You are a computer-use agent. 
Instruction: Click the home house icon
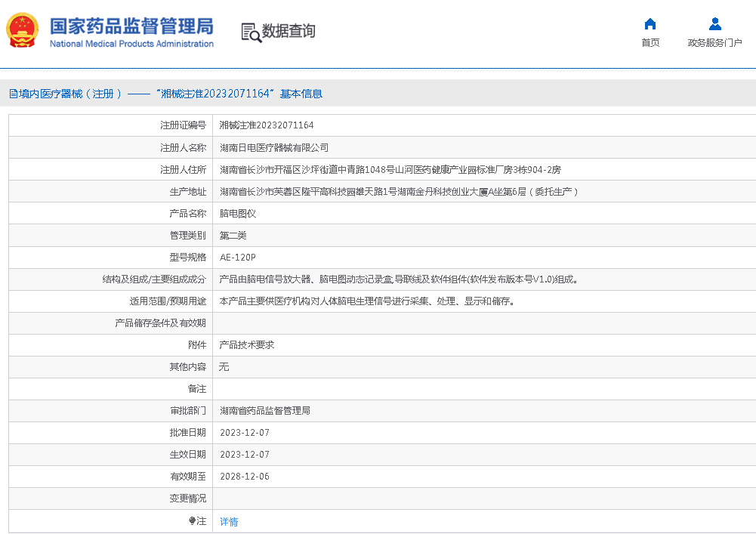point(650,23)
